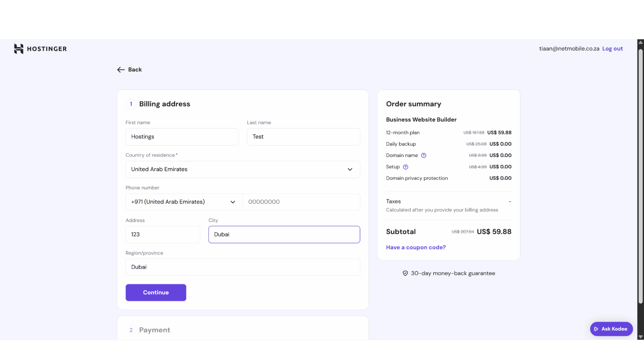Click strikethrough subtotal US$ 207.94
The image size is (644, 362).
pyautogui.click(x=463, y=232)
